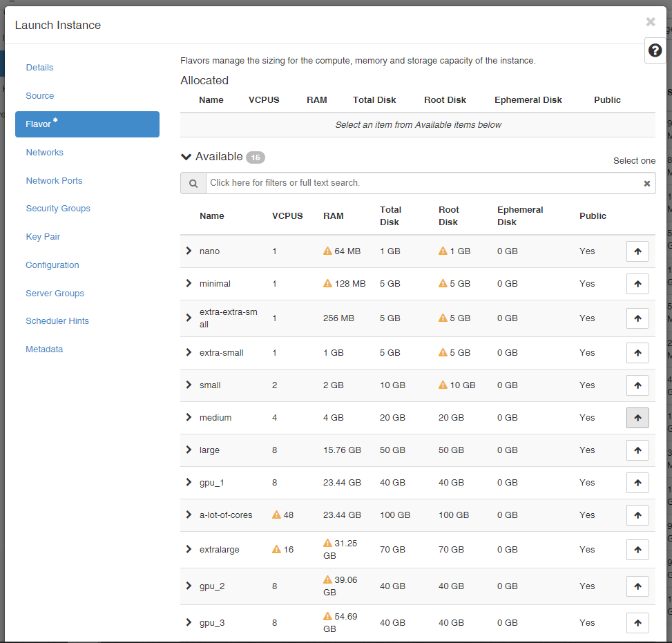Pick the a-lot-of-cores flavor arrow button

pos(637,515)
